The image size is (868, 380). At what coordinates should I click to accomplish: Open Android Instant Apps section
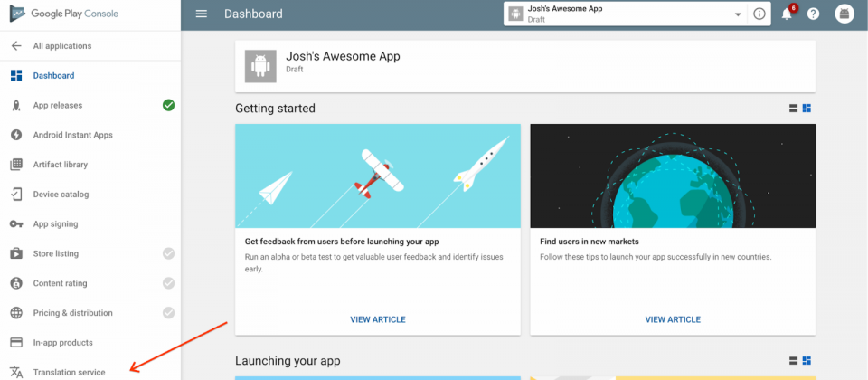pyautogui.click(x=72, y=135)
